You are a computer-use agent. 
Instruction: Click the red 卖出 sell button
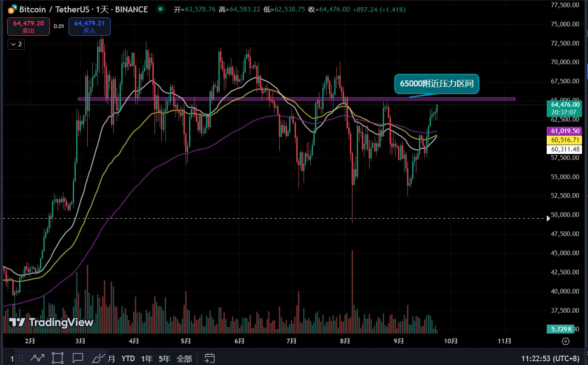coord(28,26)
